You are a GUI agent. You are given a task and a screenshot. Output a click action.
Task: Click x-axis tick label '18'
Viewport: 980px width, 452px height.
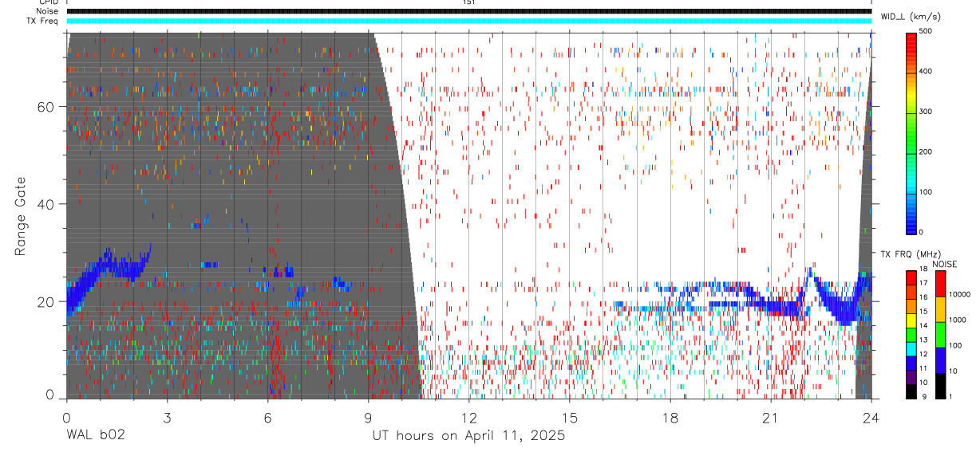coord(670,419)
